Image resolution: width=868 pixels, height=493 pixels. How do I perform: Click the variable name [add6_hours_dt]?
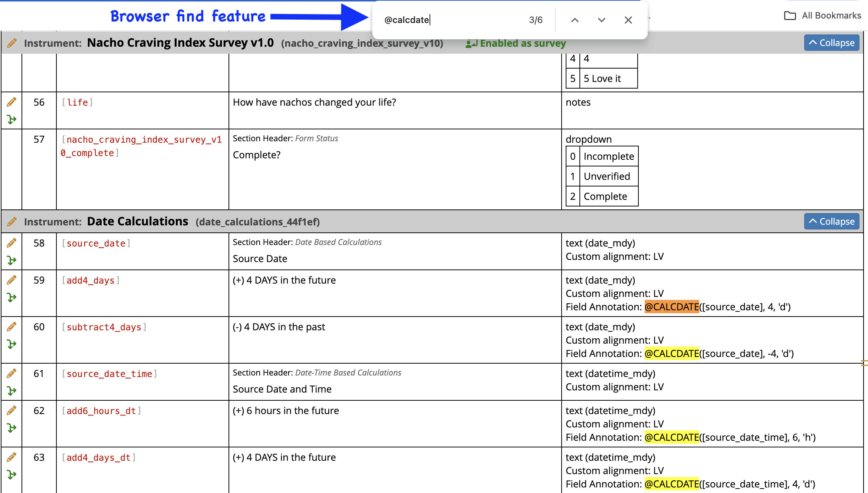(101, 411)
